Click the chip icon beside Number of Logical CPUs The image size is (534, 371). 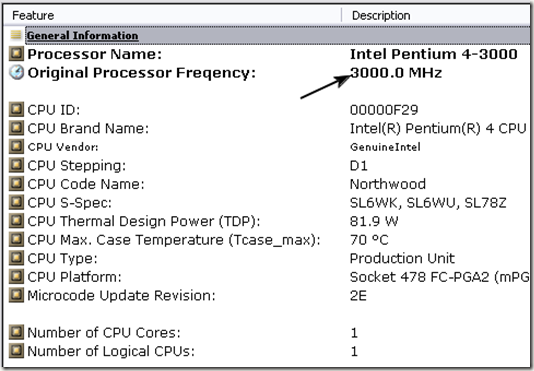click(16, 351)
